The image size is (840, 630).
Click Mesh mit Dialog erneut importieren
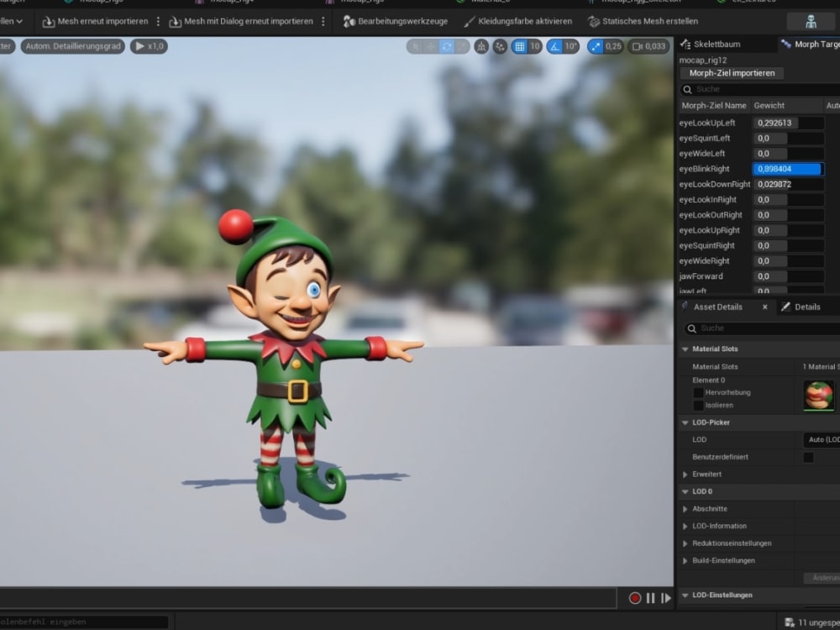241,22
